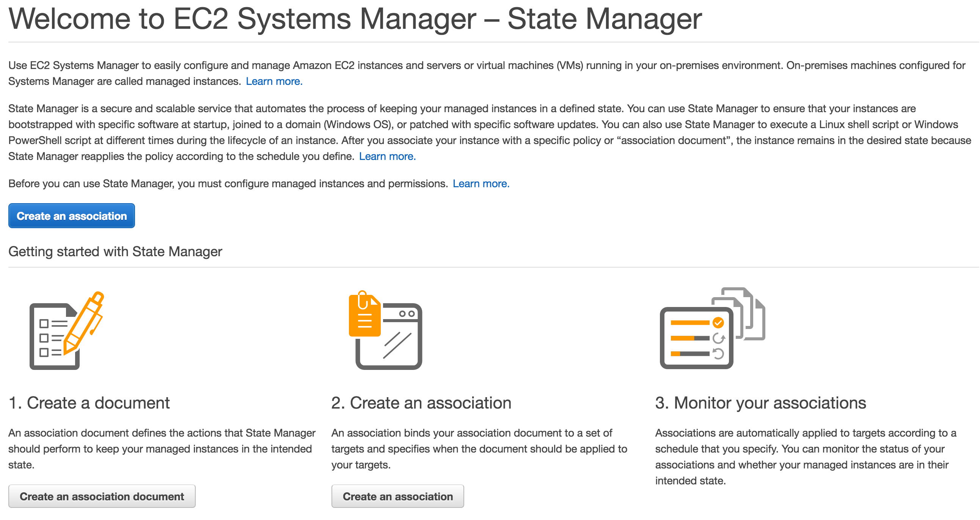Viewport: 980px width, 520px height.
Task: Click the middle checkbox in document icon
Action: pos(44,338)
